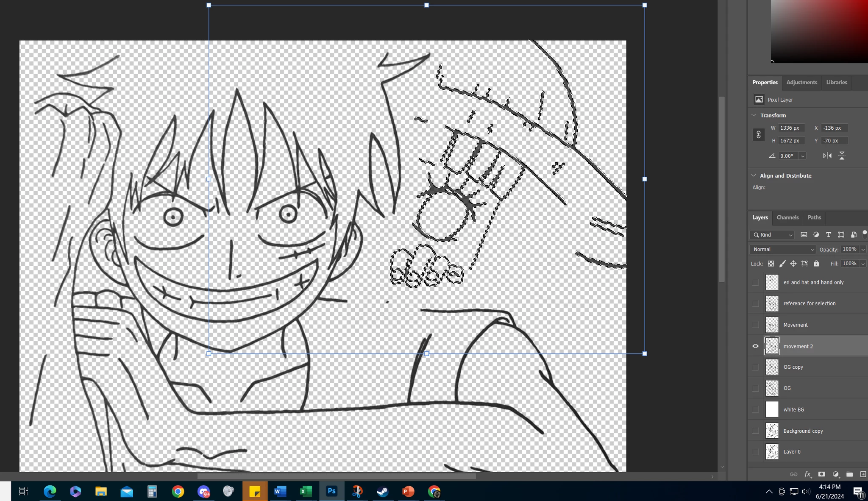The width and height of the screenshot is (868, 501).
Task: Collapse the Transform section
Action: click(754, 115)
